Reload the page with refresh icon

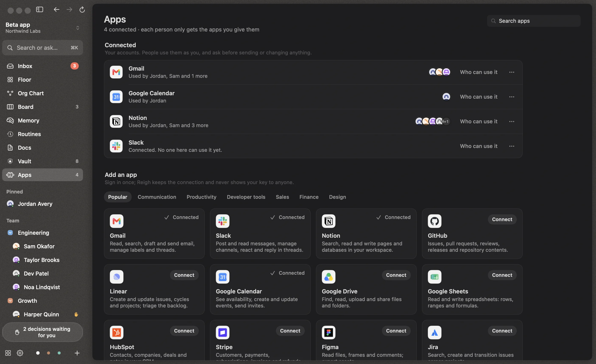click(82, 9)
